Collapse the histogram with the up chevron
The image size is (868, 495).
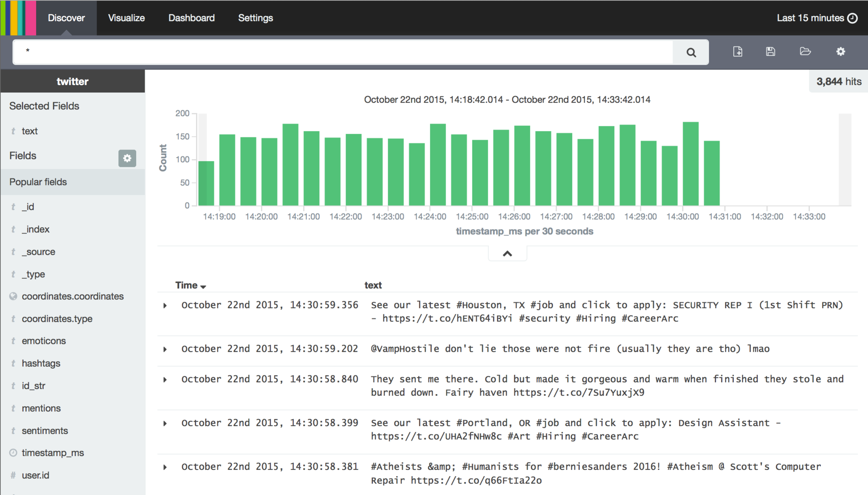[507, 254]
